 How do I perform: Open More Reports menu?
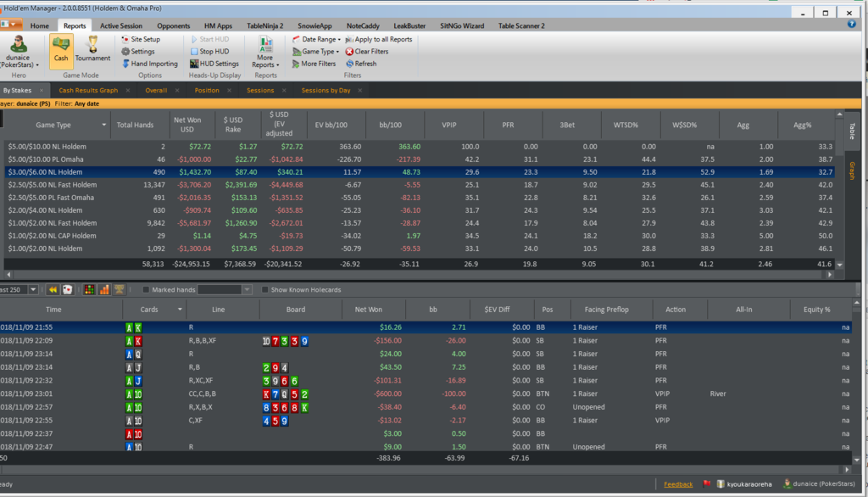[x=265, y=52]
